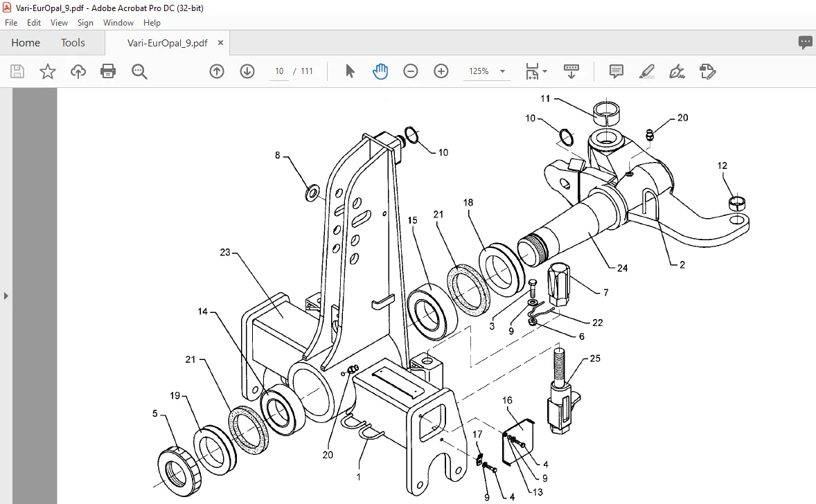Image resolution: width=816 pixels, height=504 pixels.
Task: Click the stamp or share tool icon
Action: [708, 71]
